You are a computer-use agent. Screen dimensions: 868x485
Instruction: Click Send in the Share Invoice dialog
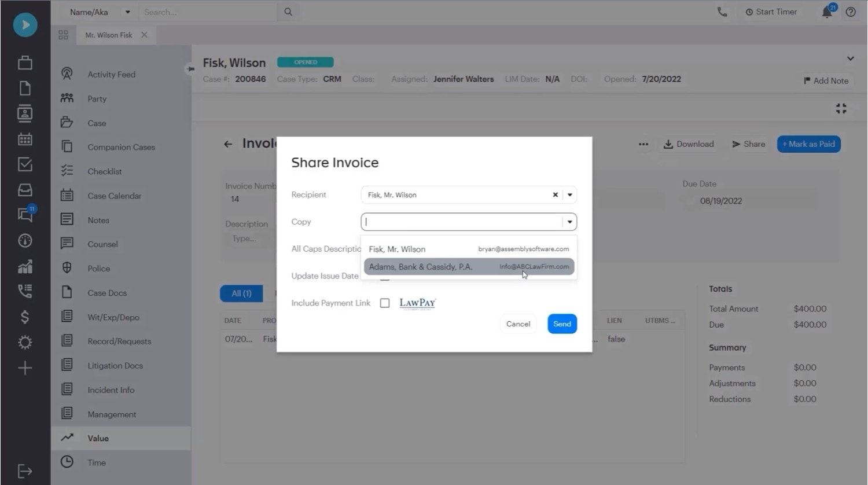coord(561,324)
